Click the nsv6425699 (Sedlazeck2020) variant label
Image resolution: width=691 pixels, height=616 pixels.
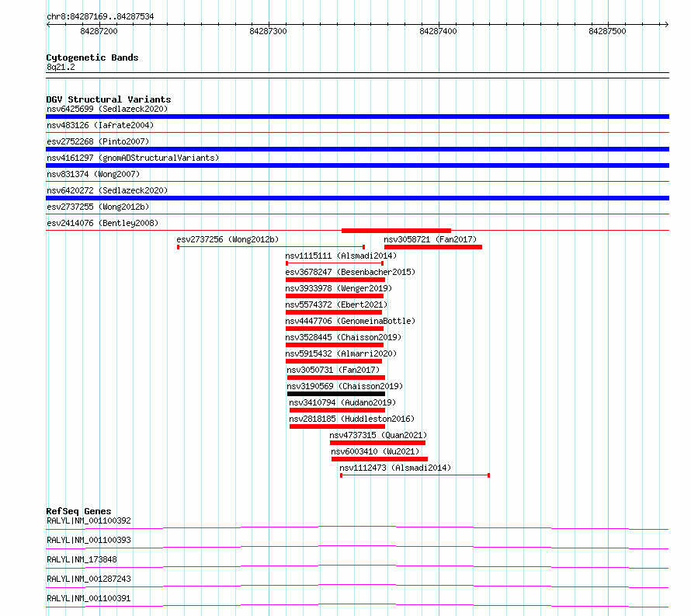(x=107, y=109)
